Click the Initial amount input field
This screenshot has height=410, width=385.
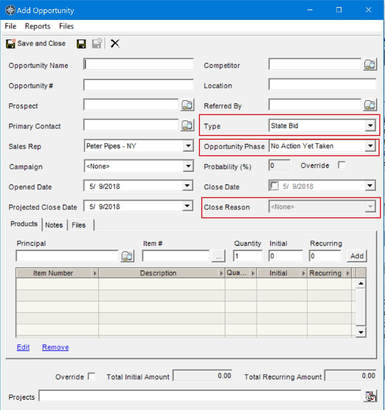click(x=286, y=256)
